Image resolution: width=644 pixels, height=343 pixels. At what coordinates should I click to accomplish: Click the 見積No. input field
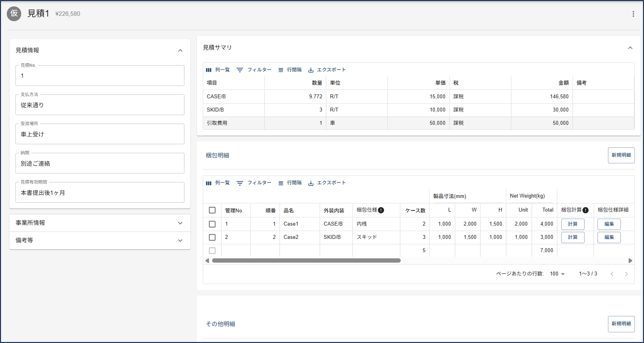pyautogui.click(x=100, y=76)
